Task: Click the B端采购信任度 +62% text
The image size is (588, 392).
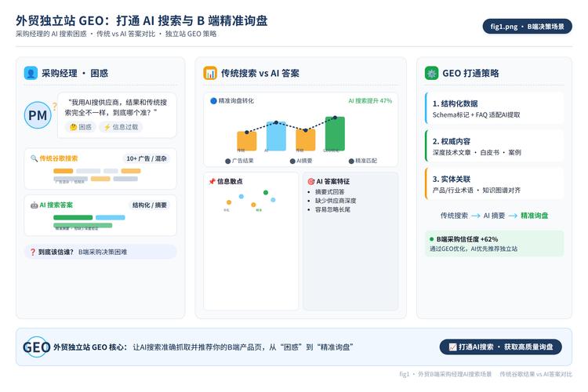Action: (x=467, y=239)
